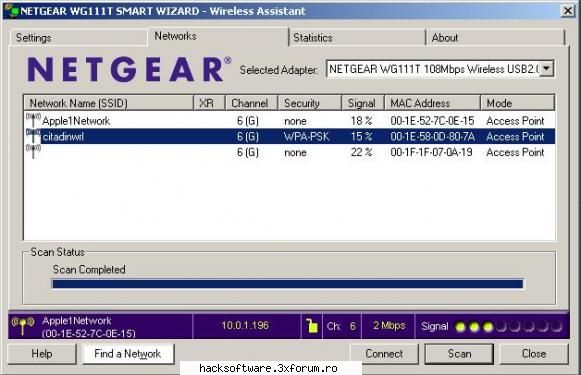Click the yellow unlocked padlock status icon
This screenshot has width=581, height=375.
coord(312,326)
